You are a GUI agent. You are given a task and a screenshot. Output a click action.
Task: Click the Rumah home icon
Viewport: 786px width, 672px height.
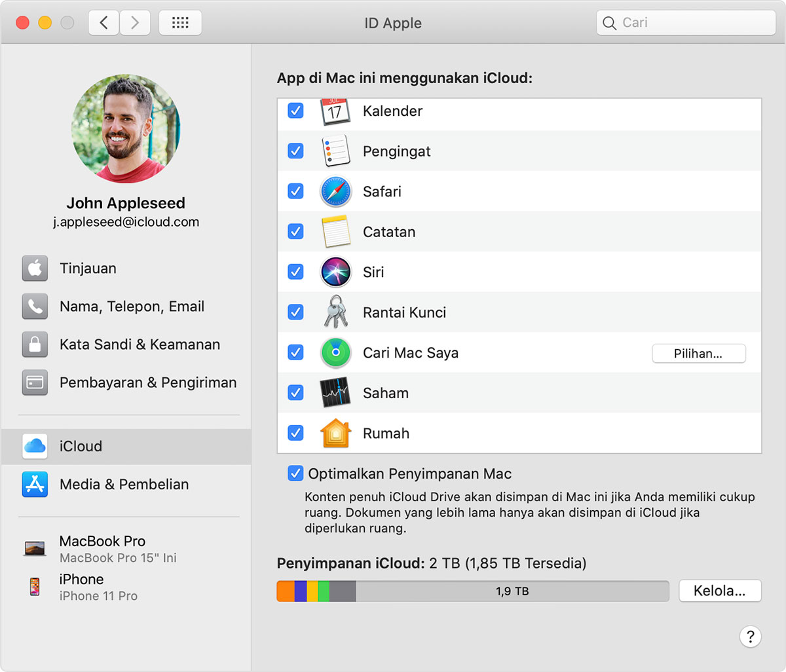point(335,433)
